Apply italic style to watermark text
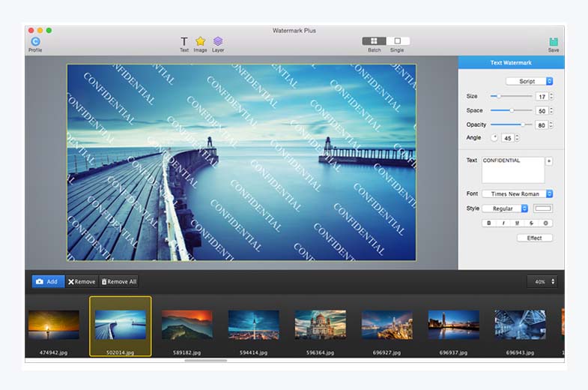The height and width of the screenshot is (390, 588). point(503,223)
